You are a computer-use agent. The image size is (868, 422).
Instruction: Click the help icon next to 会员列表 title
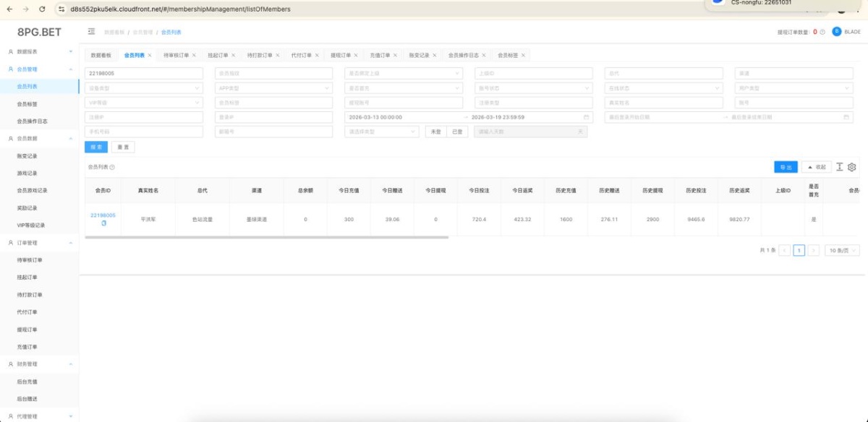pos(112,167)
